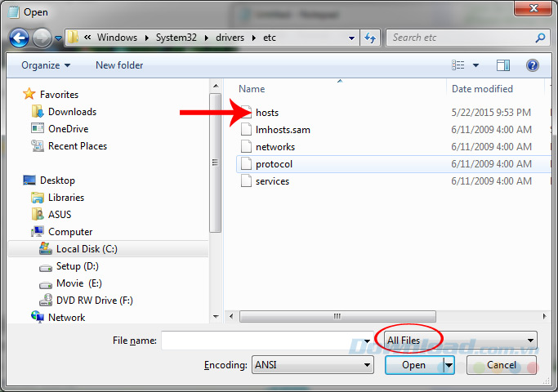Expand the arrow after Windows breadcrumb
558x392 pixels.
pyautogui.click(x=146, y=38)
